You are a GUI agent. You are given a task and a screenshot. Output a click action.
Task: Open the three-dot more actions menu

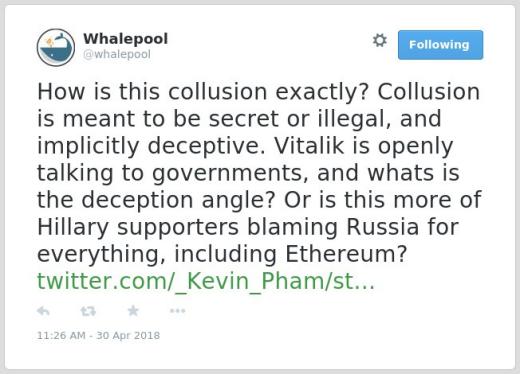point(177,311)
